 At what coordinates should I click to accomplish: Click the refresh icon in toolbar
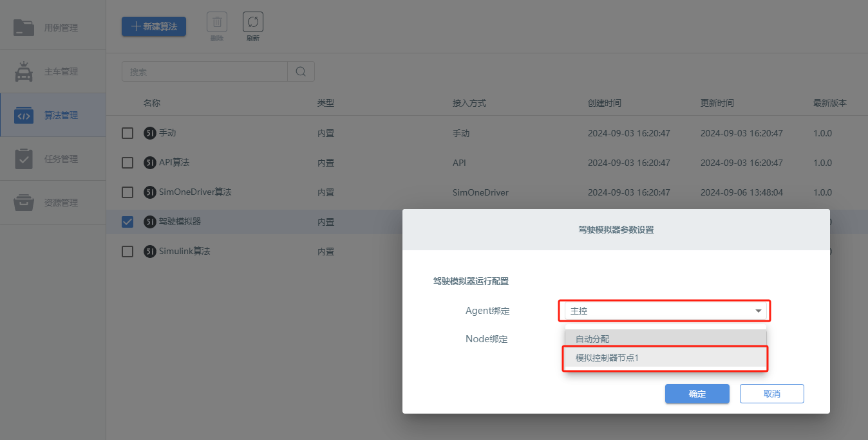253,23
